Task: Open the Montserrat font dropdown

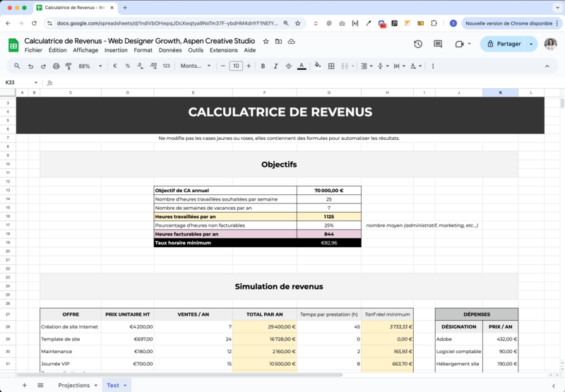Action: click(x=196, y=66)
